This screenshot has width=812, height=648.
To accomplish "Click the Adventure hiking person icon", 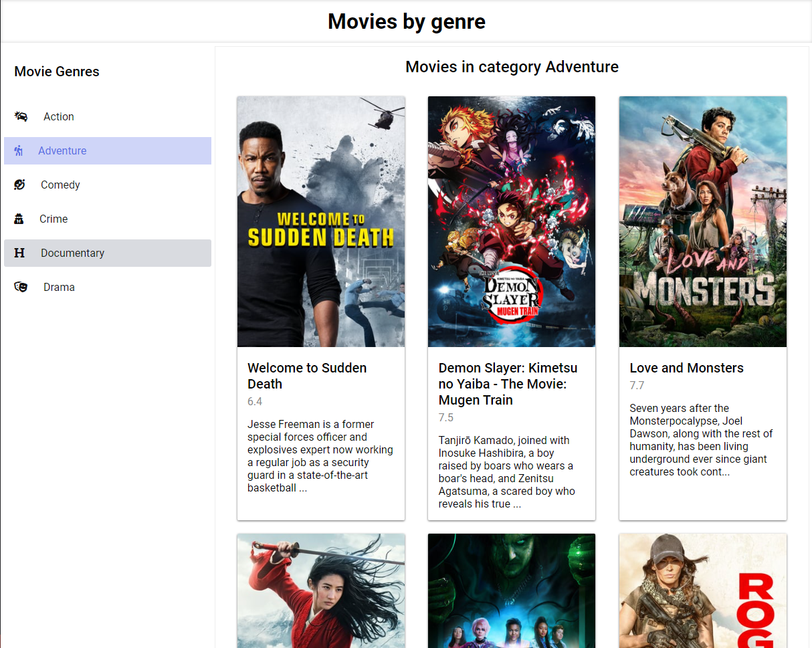I will click(x=19, y=150).
